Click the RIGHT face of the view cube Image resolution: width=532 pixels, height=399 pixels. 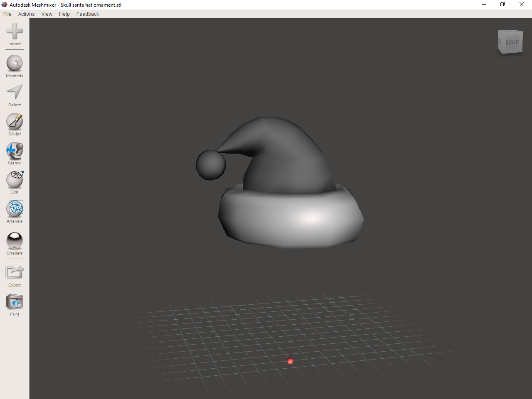[512, 42]
